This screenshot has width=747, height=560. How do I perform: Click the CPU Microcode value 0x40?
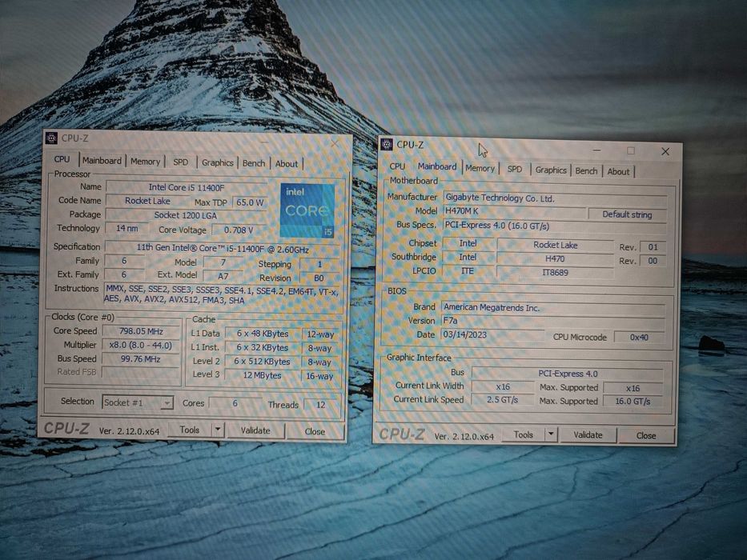pyautogui.click(x=639, y=337)
